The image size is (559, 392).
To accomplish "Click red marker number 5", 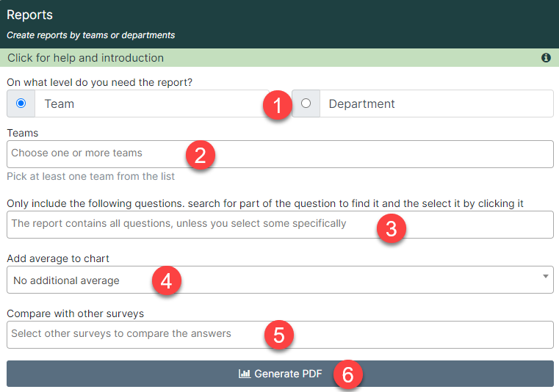I will click(279, 335).
